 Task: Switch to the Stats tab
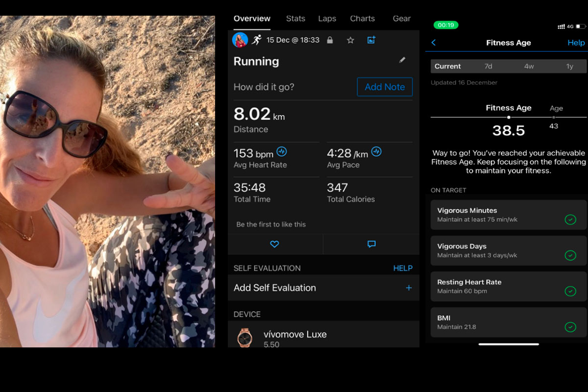(295, 19)
